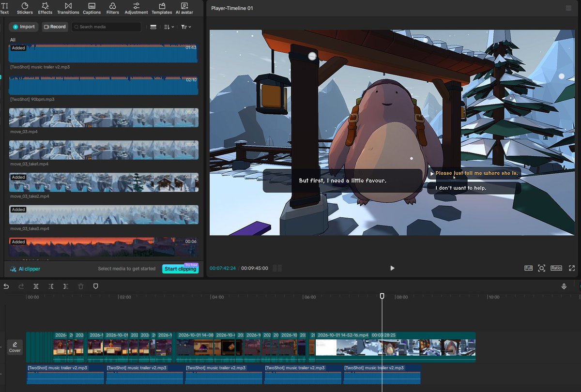
Task: Click the 02:00 mark on timeline ruler
Action: (125, 297)
